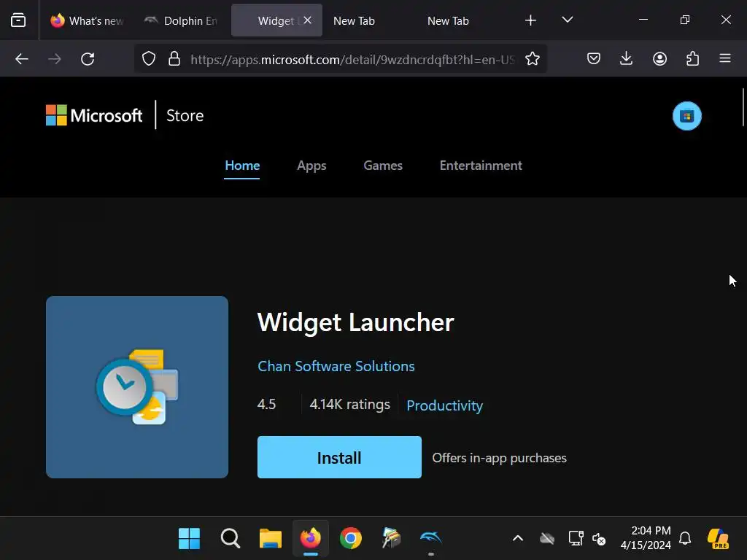Image resolution: width=747 pixels, height=560 pixels.
Task: Open the Productivity category link
Action: point(444,405)
